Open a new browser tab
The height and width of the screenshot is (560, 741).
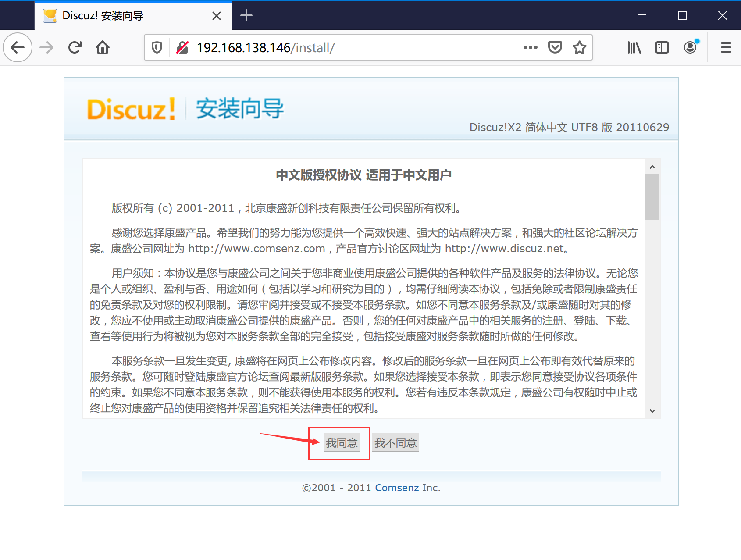point(246,16)
